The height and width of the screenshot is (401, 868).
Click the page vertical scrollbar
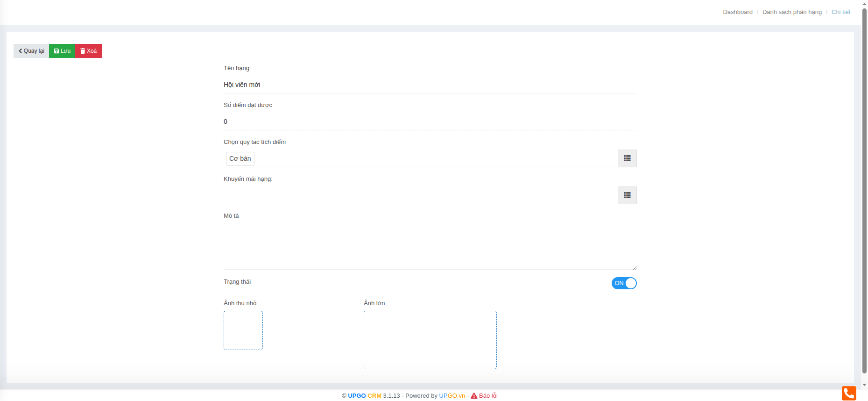tap(864, 187)
